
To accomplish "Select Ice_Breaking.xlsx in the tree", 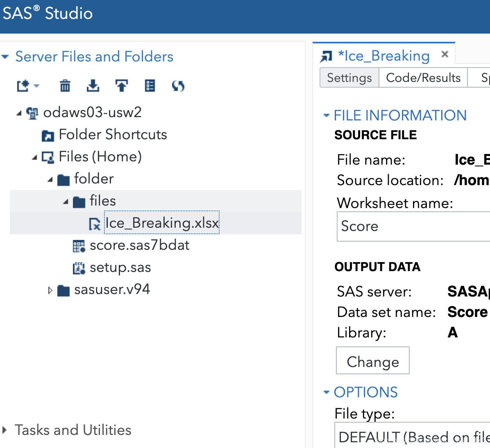I will coord(162,223).
